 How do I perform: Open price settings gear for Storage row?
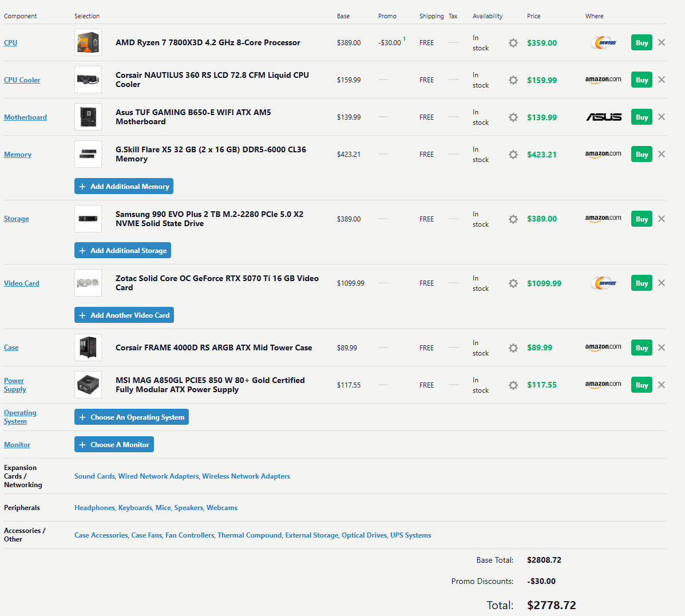513,219
